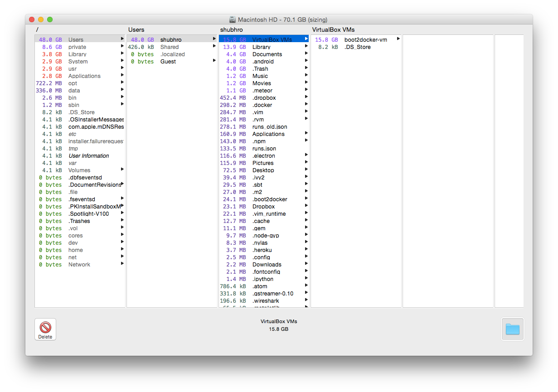Click the blue folder icon button
The width and height of the screenshot is (558, 392).
(512, 329)
